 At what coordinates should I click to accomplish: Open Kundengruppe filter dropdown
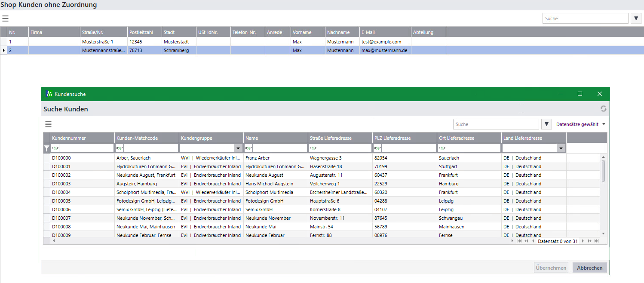point(238,148)
